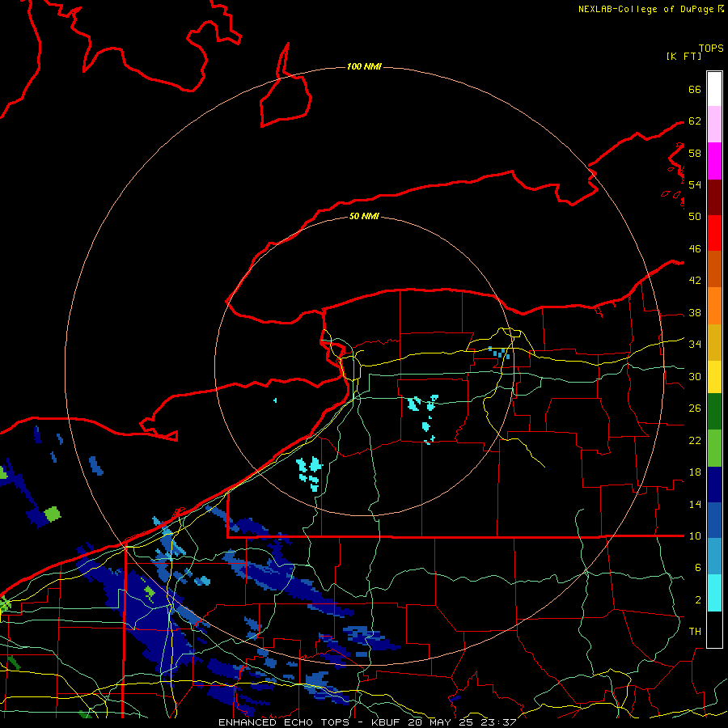The width and height of the screenshot is (728, 728).
Task: Select the light pink legend swatch
Action: pyautogui.click(x=714, y=124)
